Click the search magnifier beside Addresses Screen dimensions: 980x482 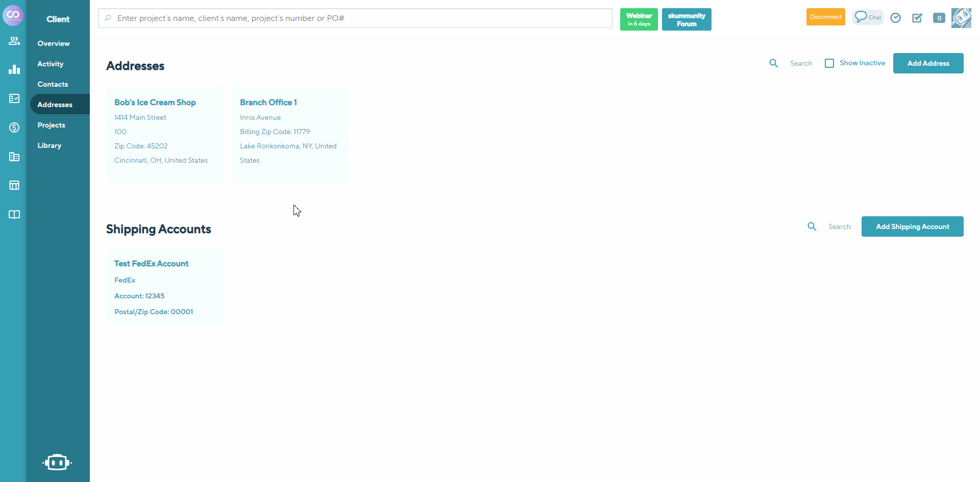(x=774, y=63)
